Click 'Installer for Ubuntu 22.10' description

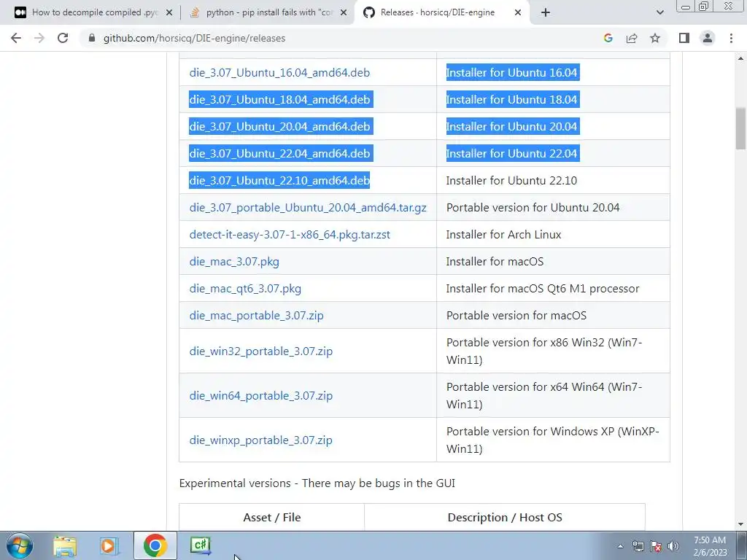(x=511, y=181)
